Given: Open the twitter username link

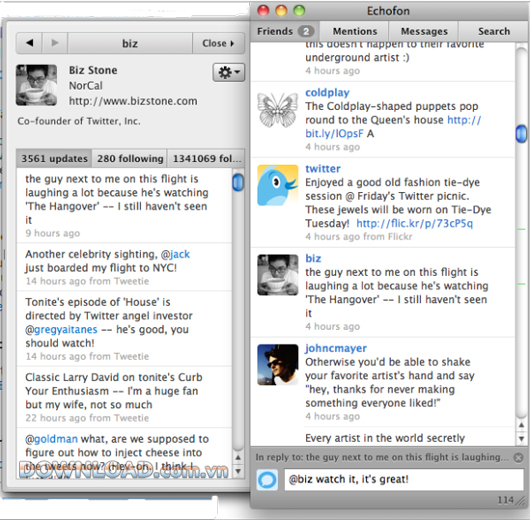Looking at the screenshot, I should click(x=323, y=169).
